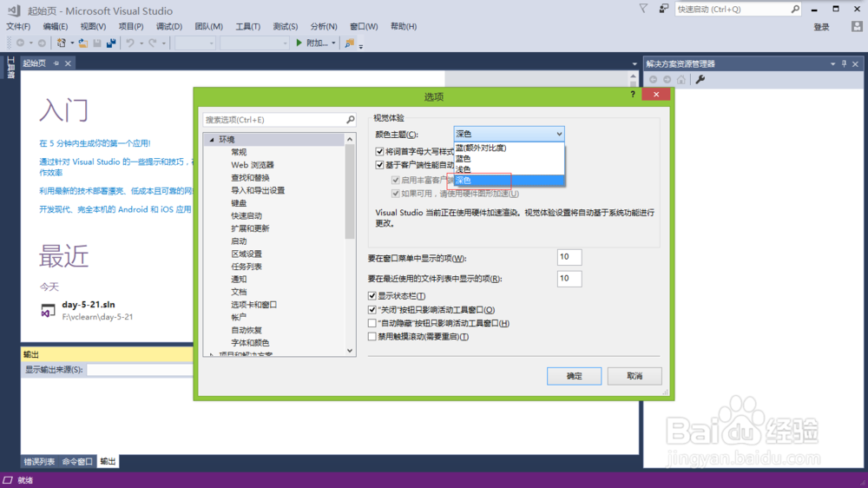868x488 pixels.
Task: Click the Open File folder icon
Action: tap(83, 43)
